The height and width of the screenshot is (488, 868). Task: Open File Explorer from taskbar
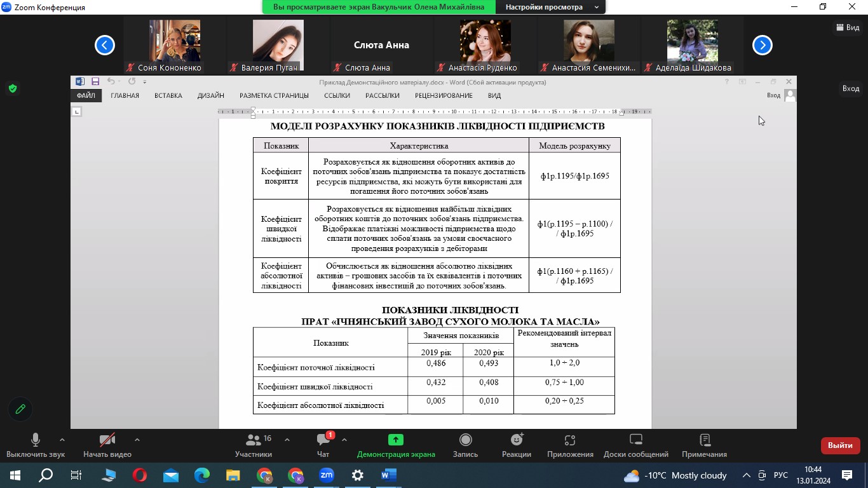click(233, 475)
